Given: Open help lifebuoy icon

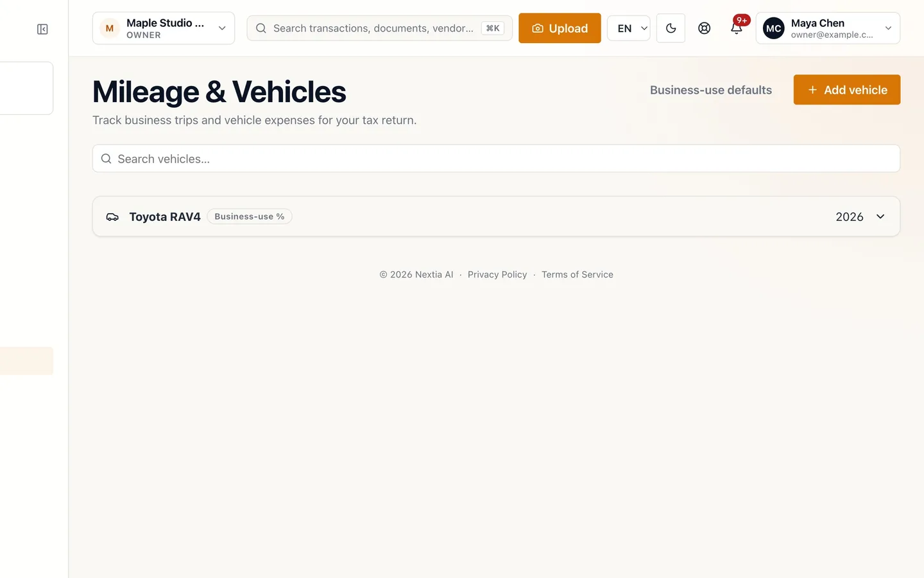Looking at the screenshot, I should pos(704,28).
